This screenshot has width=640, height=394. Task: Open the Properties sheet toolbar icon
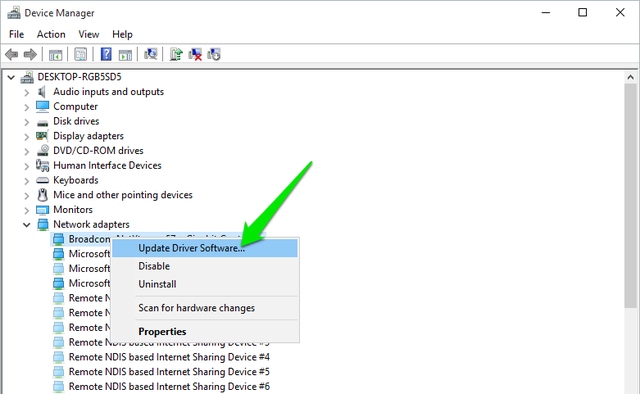click(x=80, y=54)
